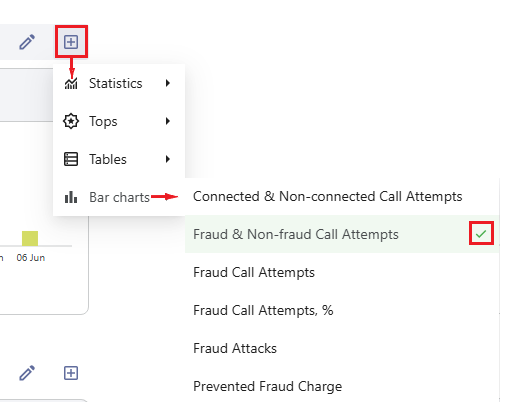Select Prevented Fraud Charge option
The width and height of the screenshot is (508, 402).
tap(342, 386)
